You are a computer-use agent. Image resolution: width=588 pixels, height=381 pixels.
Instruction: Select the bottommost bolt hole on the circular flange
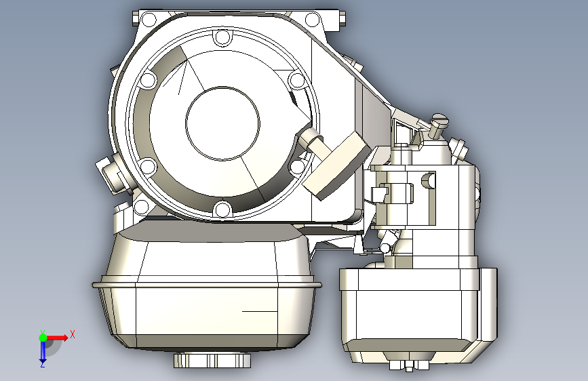point(222,209)
